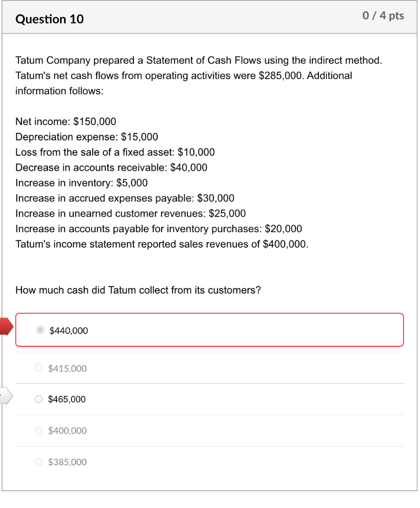Click the $385,000 answer row
This screenshot has height=508, width=420.
tap(209, 462)
